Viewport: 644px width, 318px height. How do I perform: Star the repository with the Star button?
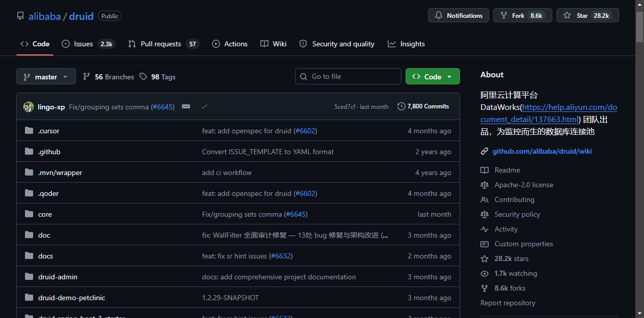tap(587, 16)
